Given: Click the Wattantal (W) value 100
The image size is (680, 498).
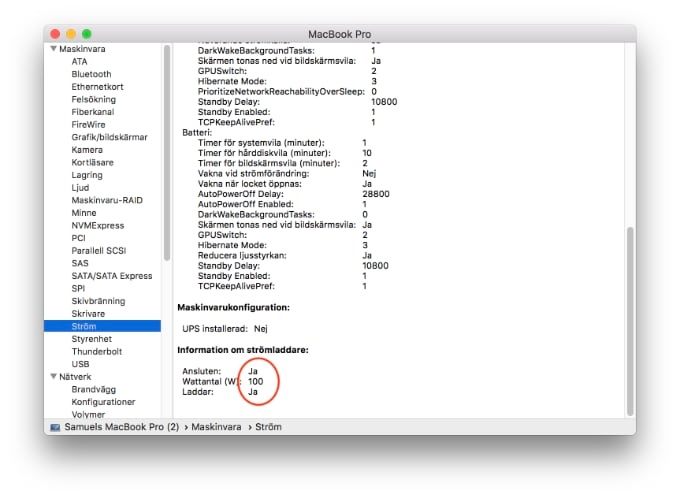Looking at the screenshot, I should coord(256,381).
